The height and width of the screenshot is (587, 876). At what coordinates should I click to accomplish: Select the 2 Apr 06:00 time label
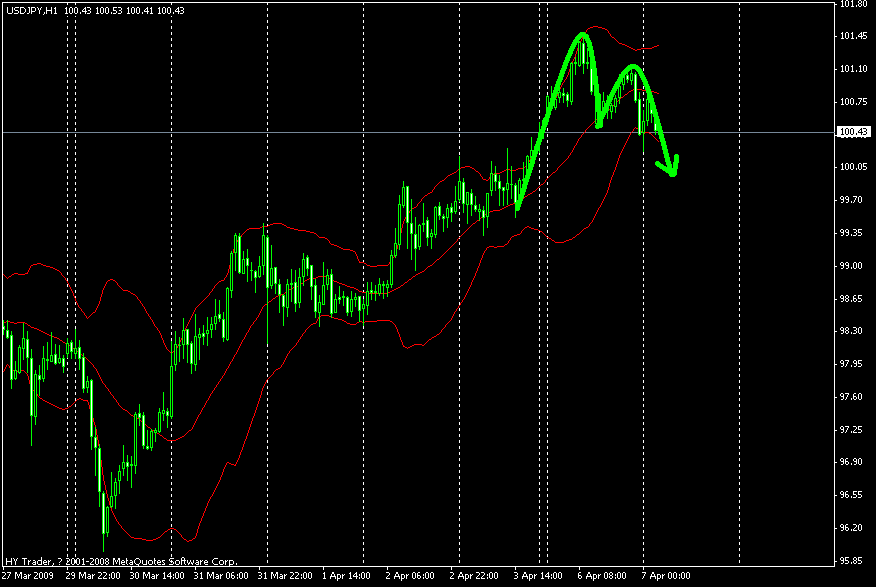408,576
